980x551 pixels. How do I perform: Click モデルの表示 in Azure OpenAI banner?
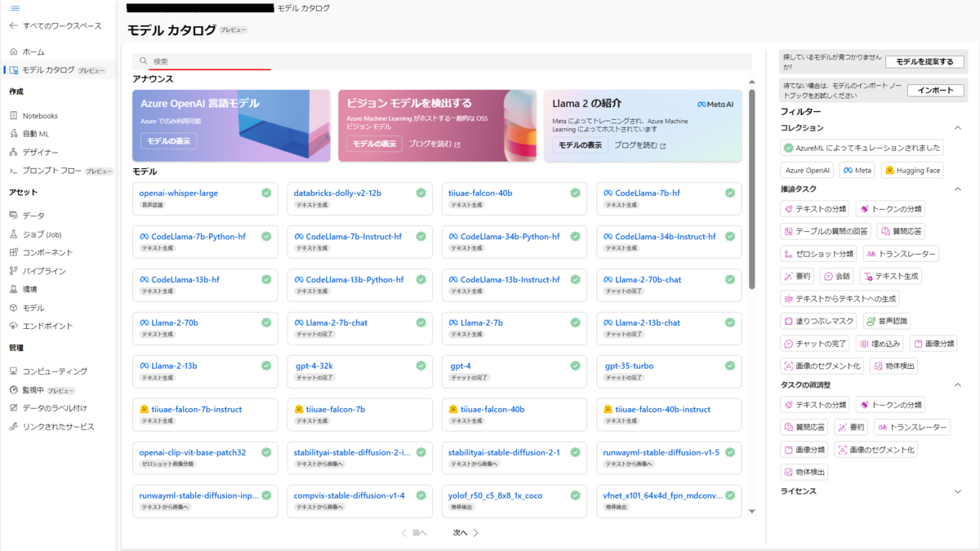(x=168, y=141)
